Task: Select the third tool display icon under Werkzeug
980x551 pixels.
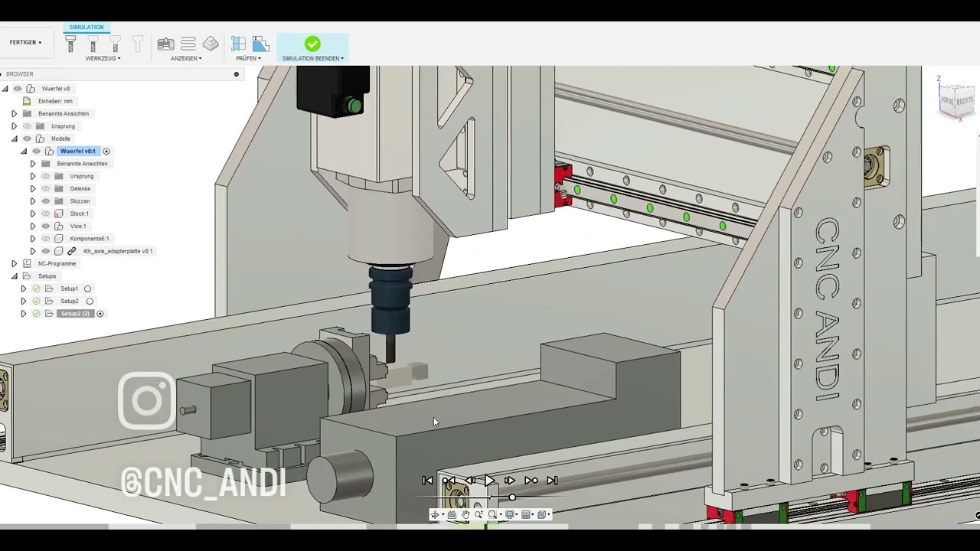Action: pyautogui.click(x=116, y=44)
